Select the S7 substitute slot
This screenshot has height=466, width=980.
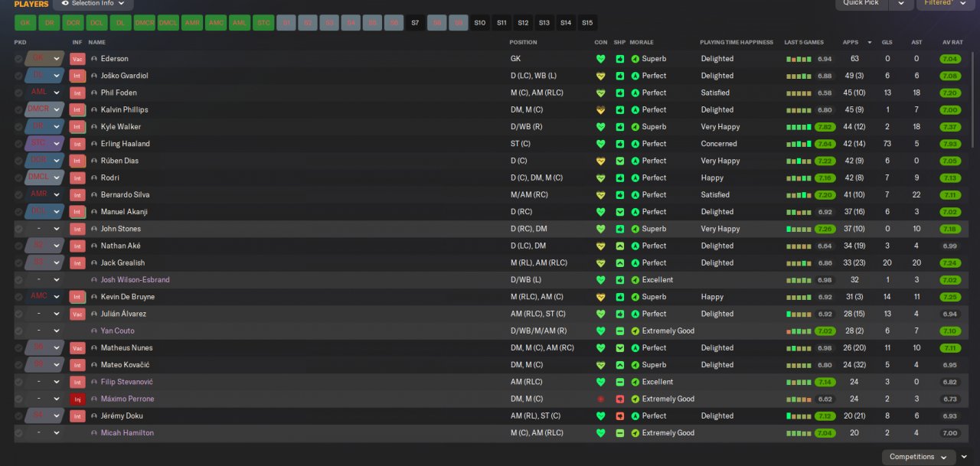tap(415, 23)
